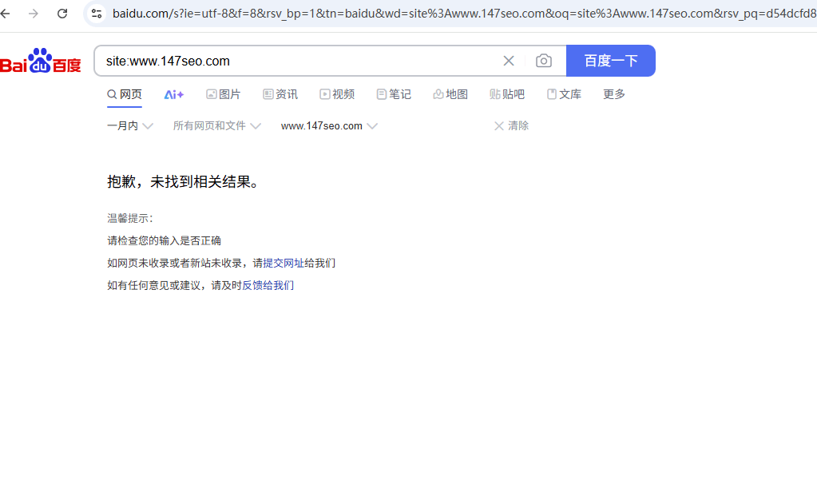Click the 百度一下 search button
The width and height of the screenshot is (817, 504).
pos(611,61)
